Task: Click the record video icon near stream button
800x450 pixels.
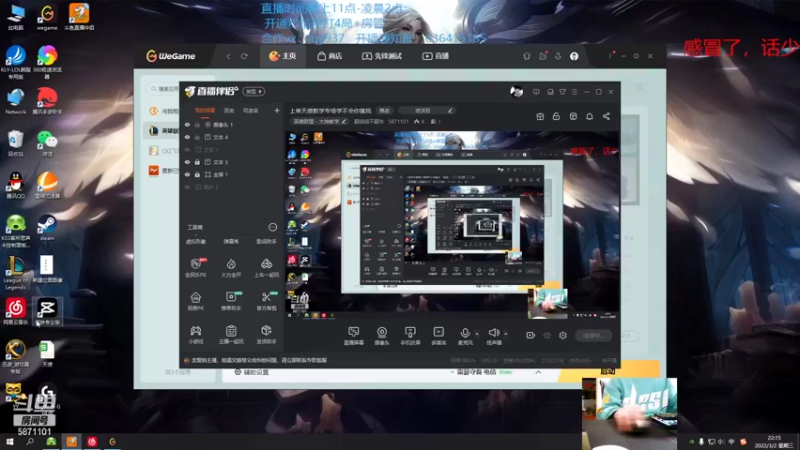Action: pos(531,335)
